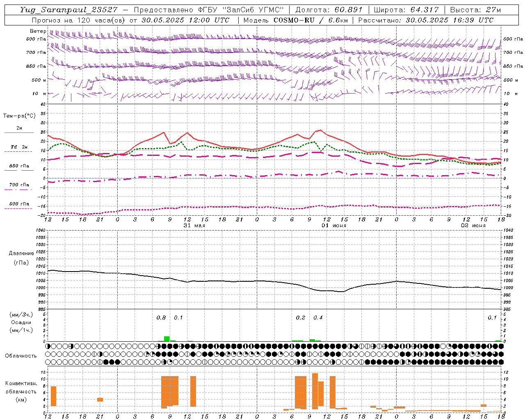Click the '500 гПа' temperature legend entry
The image size is (525, 420).
point(19,204)
